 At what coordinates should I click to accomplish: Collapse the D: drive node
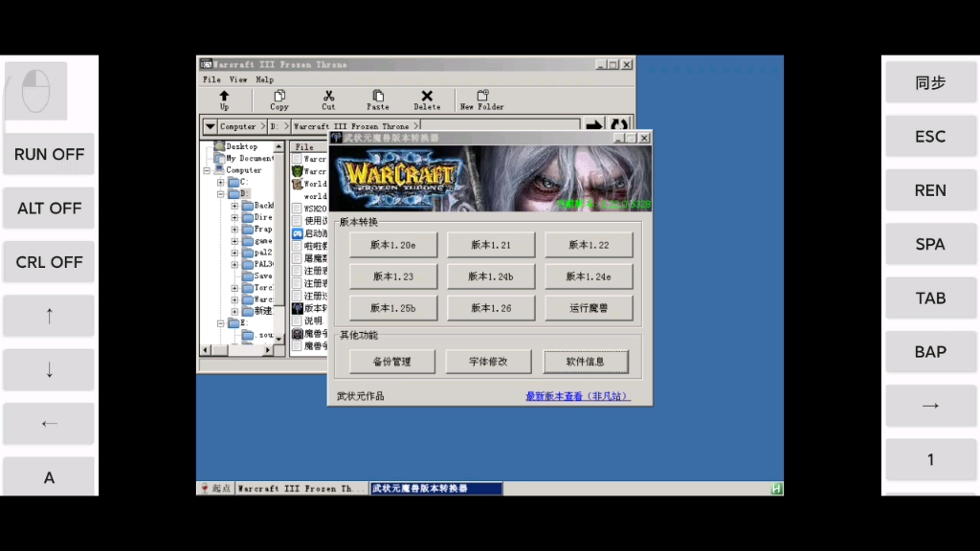click(x=221, y=193)
